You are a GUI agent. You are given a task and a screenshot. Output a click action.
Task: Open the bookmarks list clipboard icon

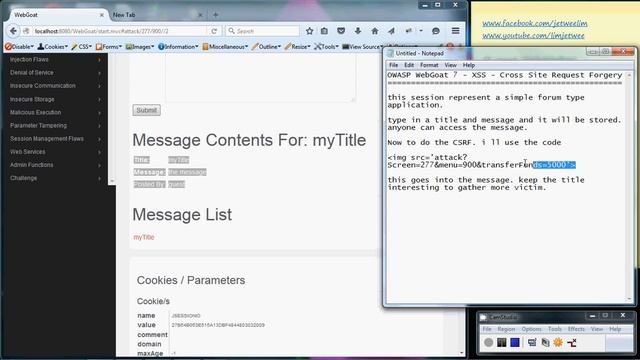point(324,31)
